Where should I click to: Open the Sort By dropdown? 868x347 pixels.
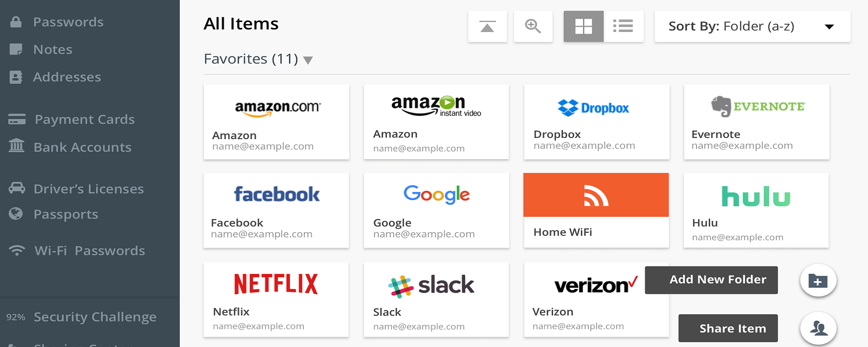pyautogui.click(x=752, y=27)
